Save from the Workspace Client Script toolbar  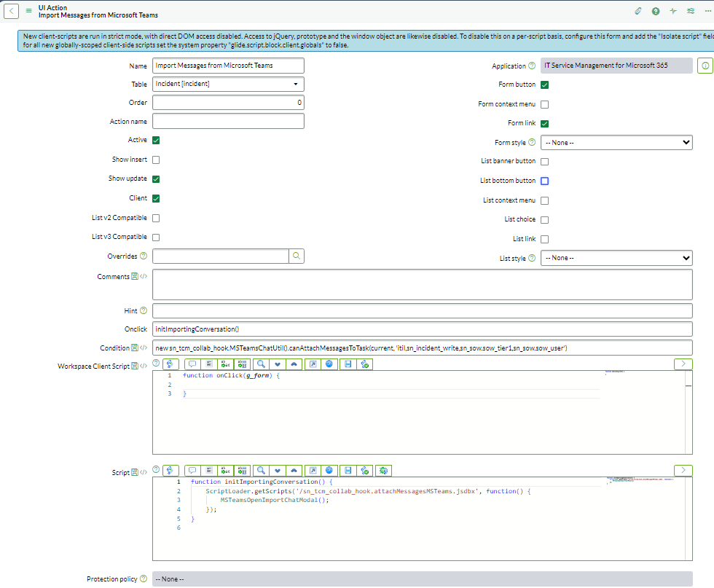pos(348,364)
